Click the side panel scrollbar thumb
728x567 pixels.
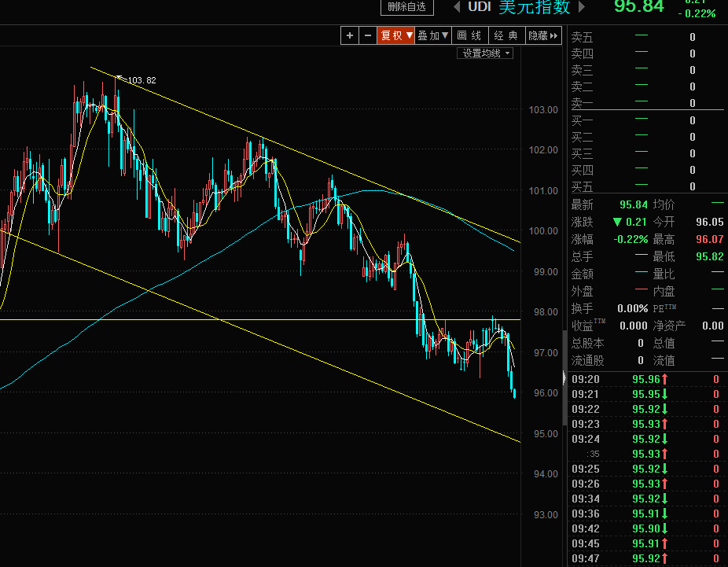pyautogui.click(x=564, y=378)
